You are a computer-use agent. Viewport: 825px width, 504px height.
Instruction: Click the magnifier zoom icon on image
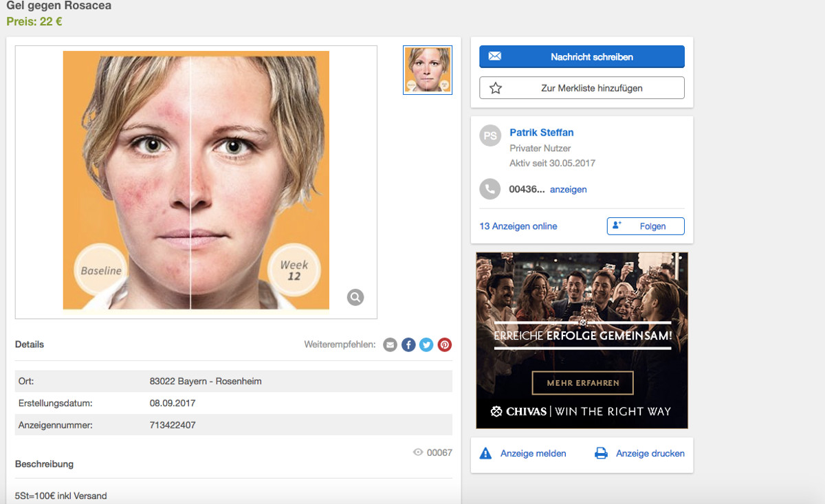[355, 297]
